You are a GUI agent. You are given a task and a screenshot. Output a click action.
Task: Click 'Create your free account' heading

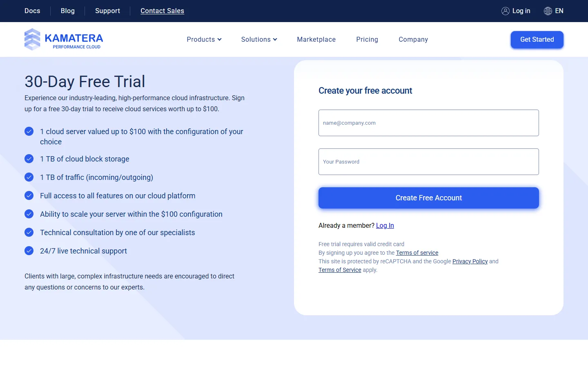[x=365, y=91]
